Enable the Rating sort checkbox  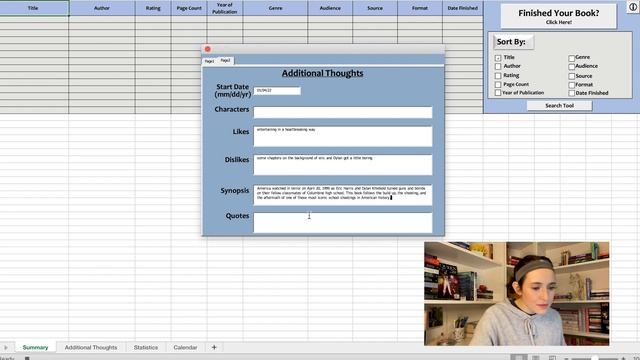pos(498,76)
